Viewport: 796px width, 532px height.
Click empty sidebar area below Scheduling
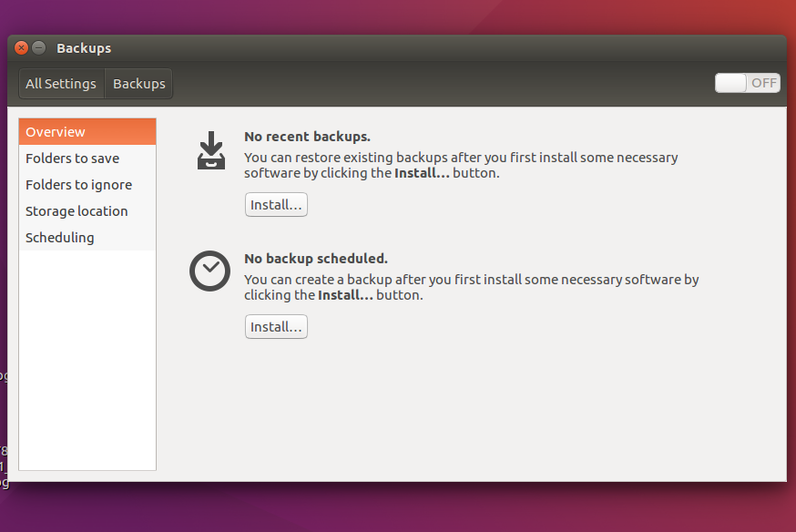click(87, 364)
